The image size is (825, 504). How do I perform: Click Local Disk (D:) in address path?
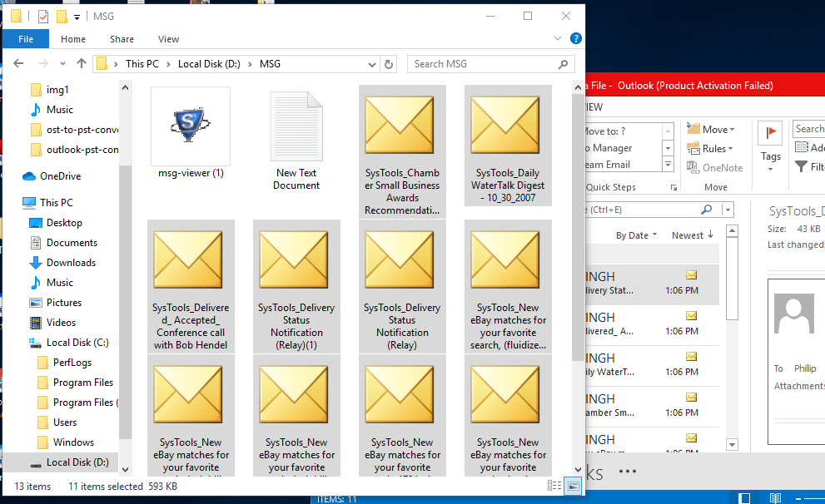(209, 64)
